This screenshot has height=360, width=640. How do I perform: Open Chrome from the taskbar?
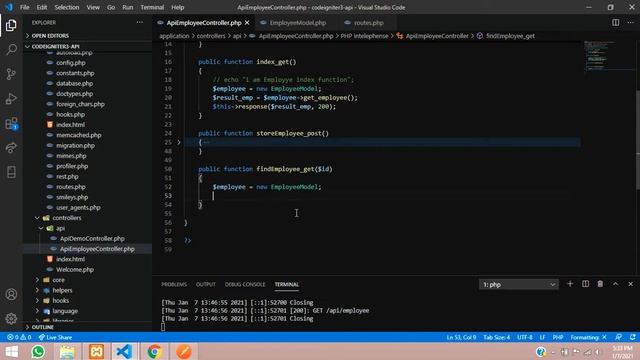(154, 352)
